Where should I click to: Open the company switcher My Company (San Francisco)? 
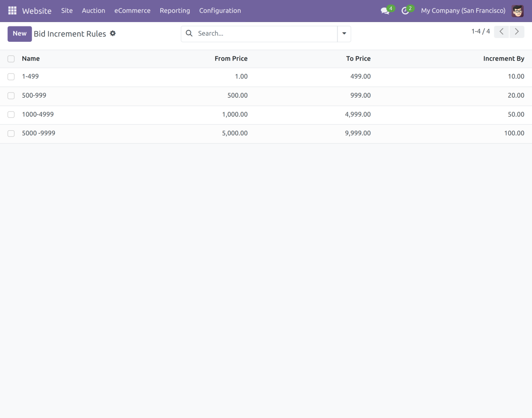[x=463, y=11]
